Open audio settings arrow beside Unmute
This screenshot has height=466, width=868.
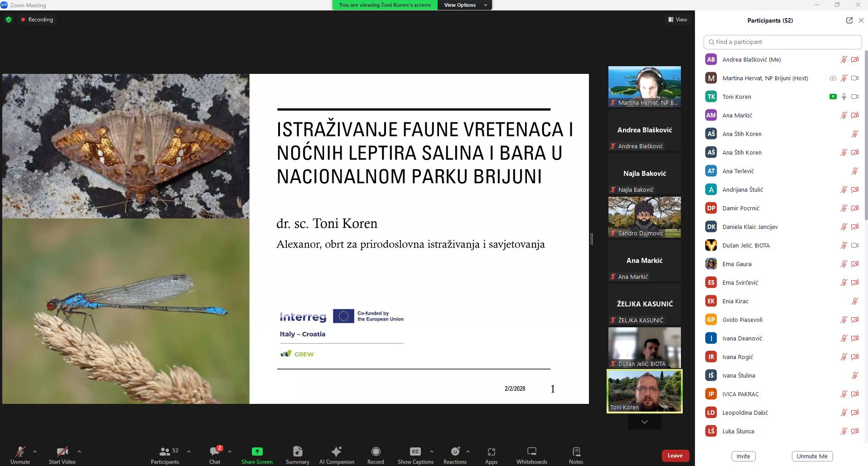click(35, 451)
